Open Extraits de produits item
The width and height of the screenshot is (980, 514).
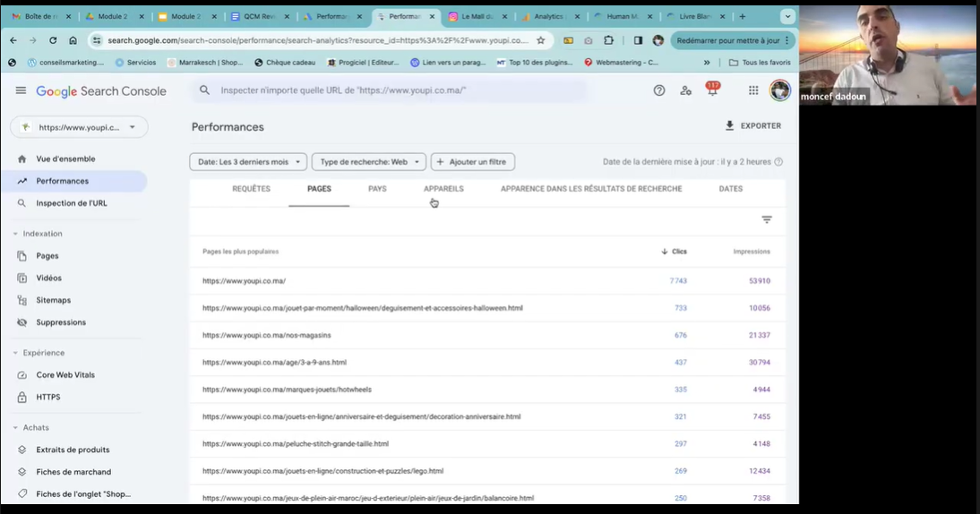pyautogui.click(x=73, y=450)
